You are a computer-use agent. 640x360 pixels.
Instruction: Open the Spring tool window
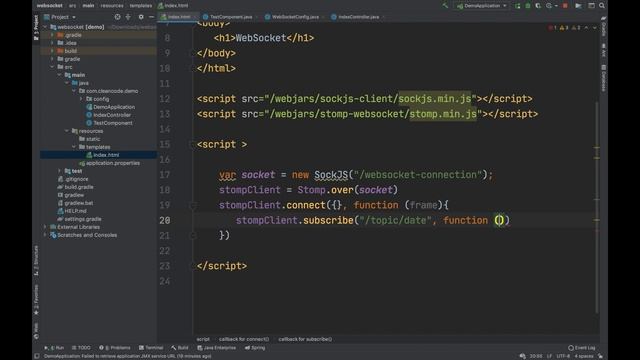[x=255, y=348]
